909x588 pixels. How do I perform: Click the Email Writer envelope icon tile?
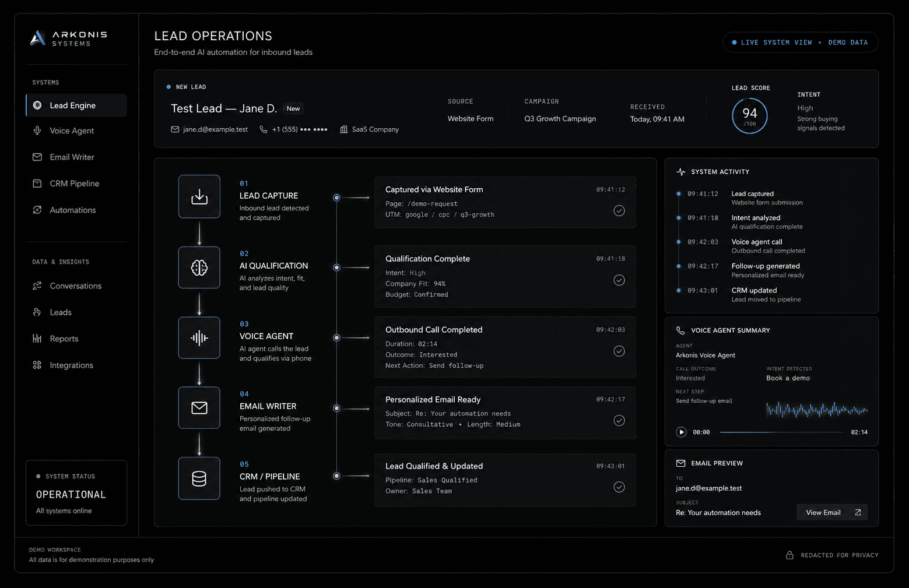tap(199, 408)
